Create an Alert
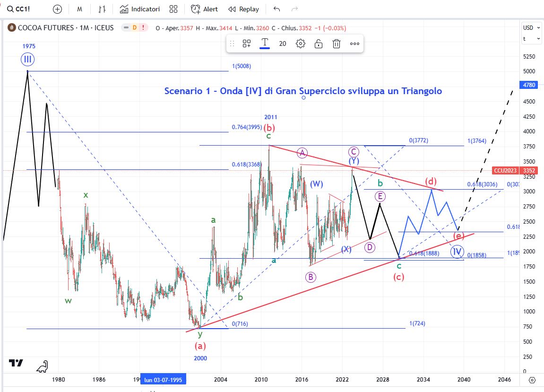544x392 pixels. tap(204, 9)
